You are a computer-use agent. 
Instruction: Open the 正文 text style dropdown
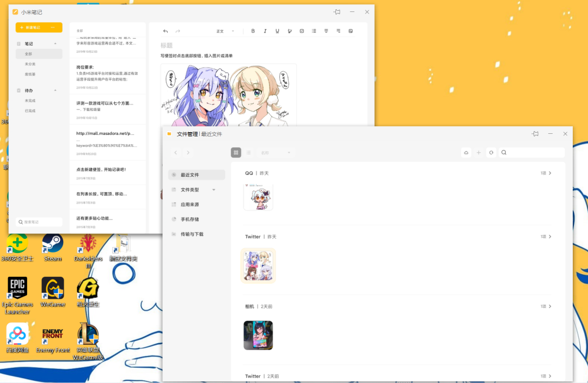point(225,31)
